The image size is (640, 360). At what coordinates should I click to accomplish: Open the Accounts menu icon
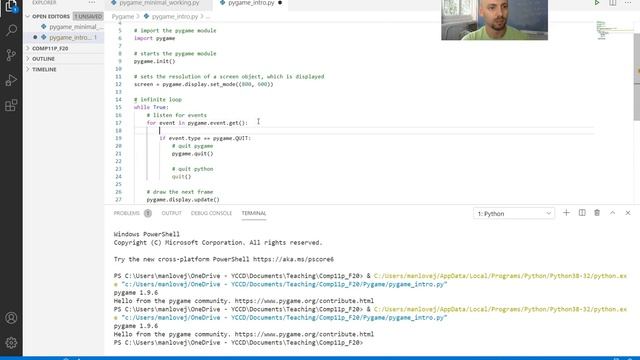tap(11, 318)
